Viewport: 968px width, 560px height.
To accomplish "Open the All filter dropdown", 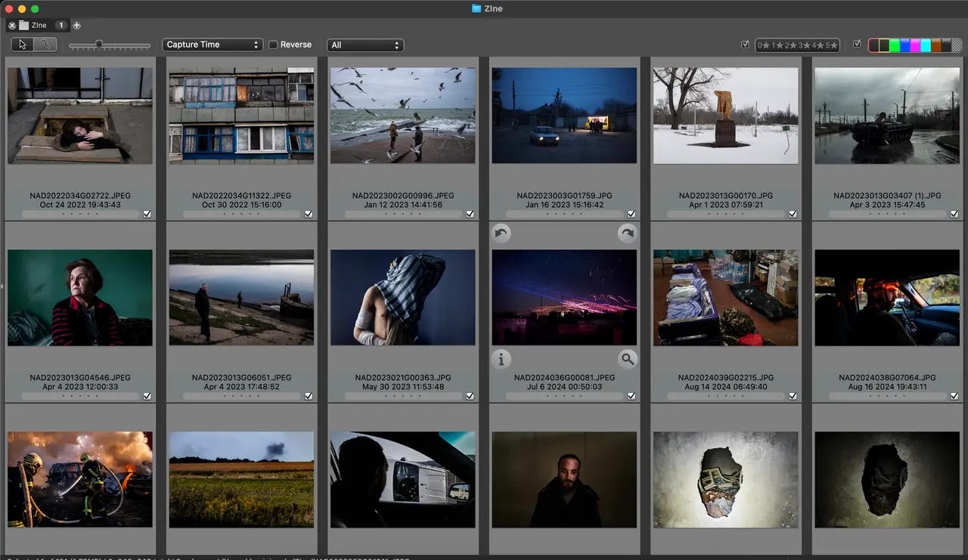I will [x=365, y=45].
